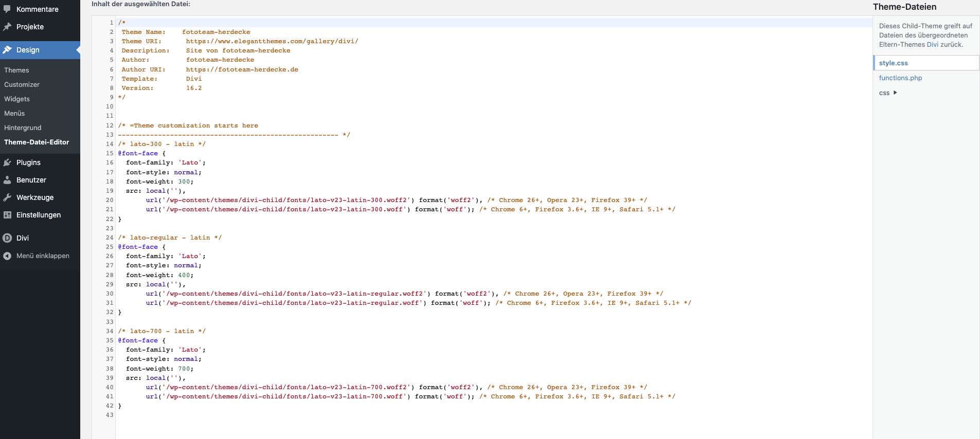Expand the css folder arrow

(x=895, y=93)
